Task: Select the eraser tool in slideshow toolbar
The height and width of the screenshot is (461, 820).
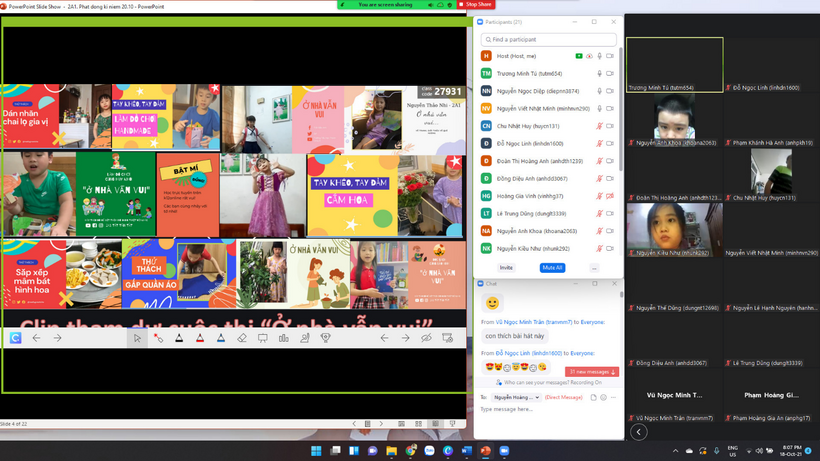Action: [241, 338]
